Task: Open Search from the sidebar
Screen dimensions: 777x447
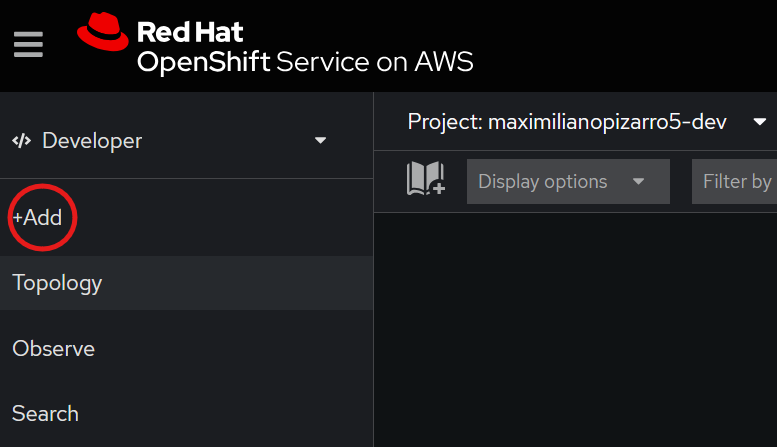Action: coord(45,414)
